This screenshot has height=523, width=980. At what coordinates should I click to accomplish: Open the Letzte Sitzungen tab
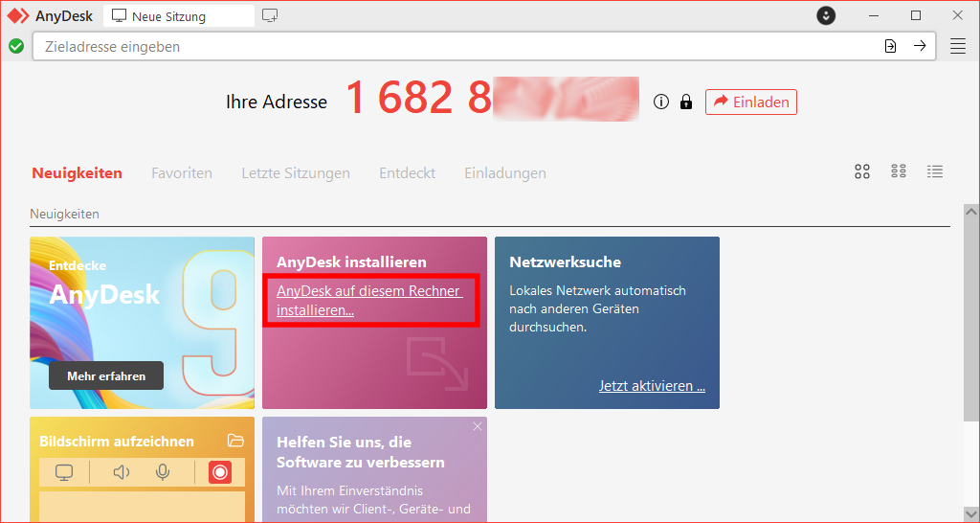click(296, 172)
